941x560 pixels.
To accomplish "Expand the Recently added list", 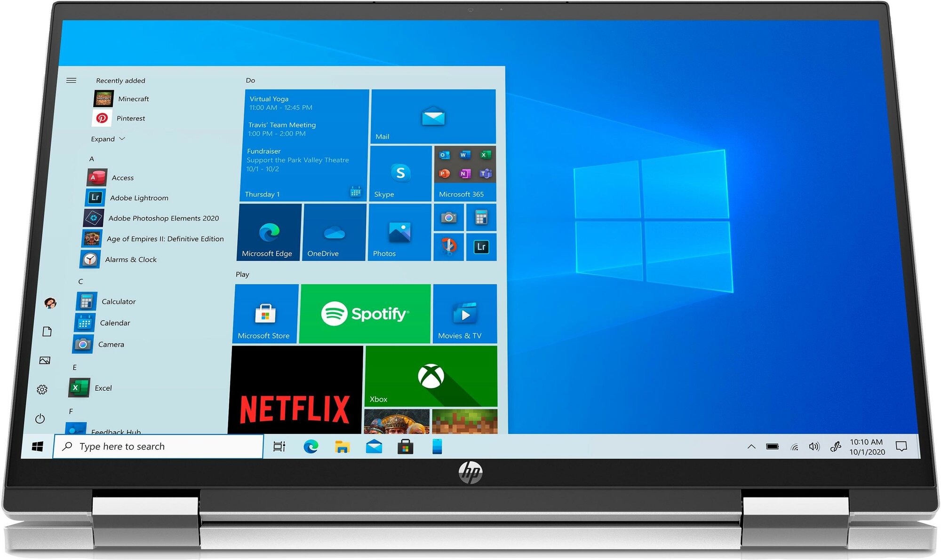I will pyautogui.click(x=108, y=139).
